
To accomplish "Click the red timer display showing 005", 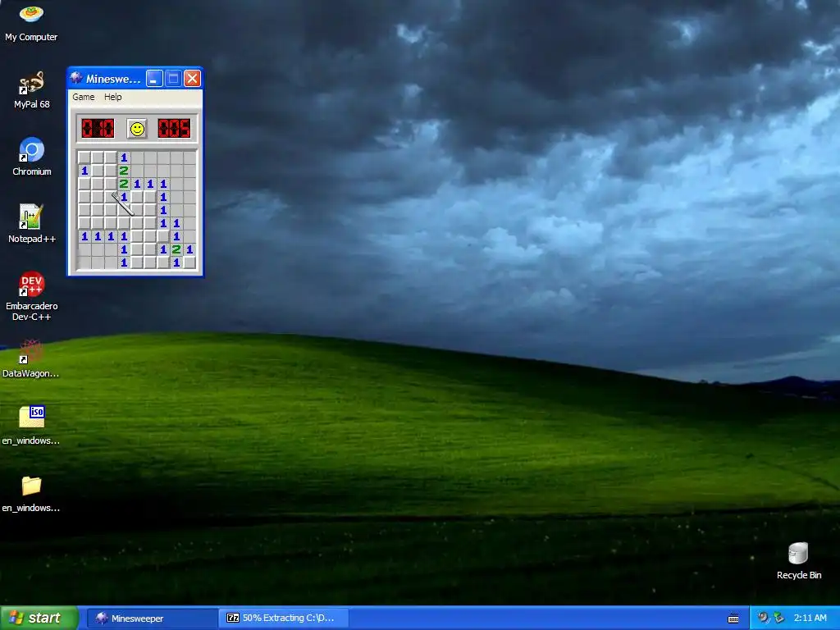I will (174, 129).
